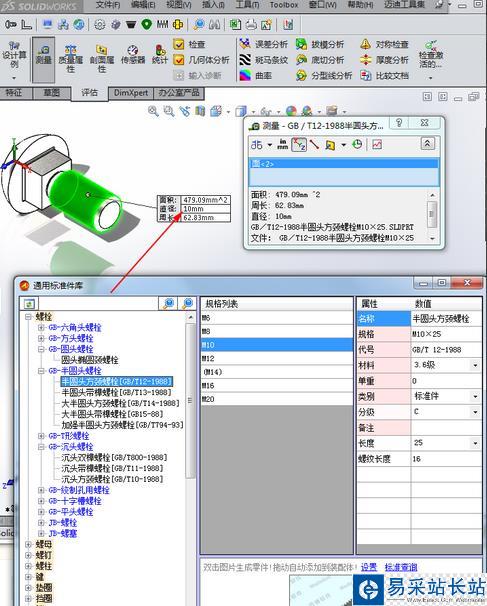Open 剖面属性 section properties tool
The image size is (487, 606).
[102, 59]
